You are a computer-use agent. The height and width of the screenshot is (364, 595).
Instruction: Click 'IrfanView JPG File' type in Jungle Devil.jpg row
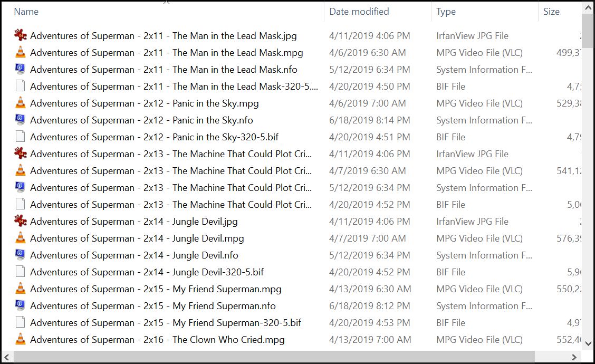[x=472, y=221]
